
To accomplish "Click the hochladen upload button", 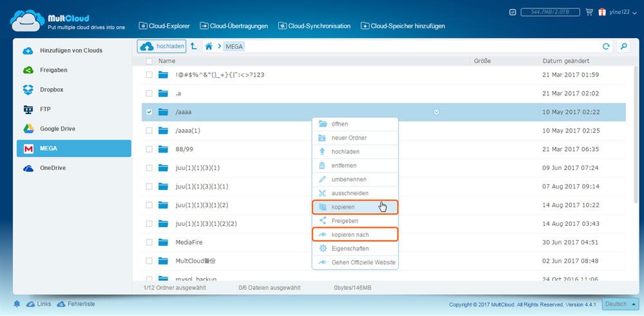I will click(x=162, y=46).
